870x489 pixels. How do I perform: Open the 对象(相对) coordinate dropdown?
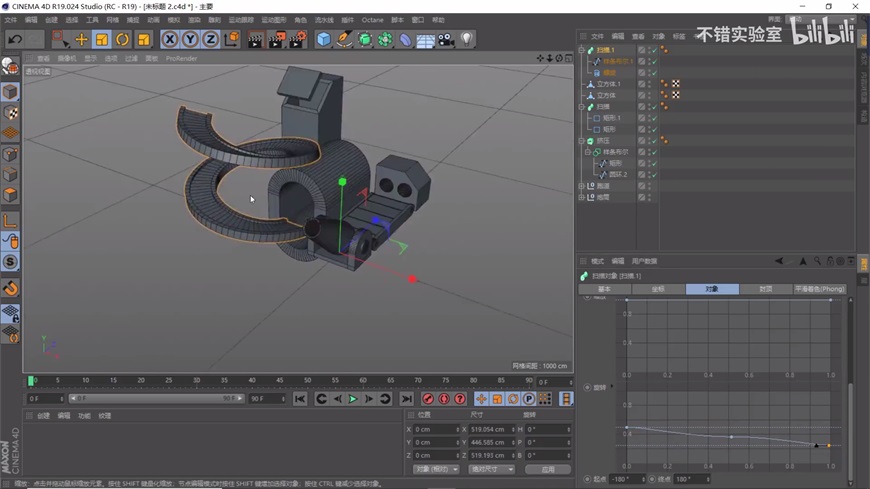pyautogui.click(x=436, y=469)
